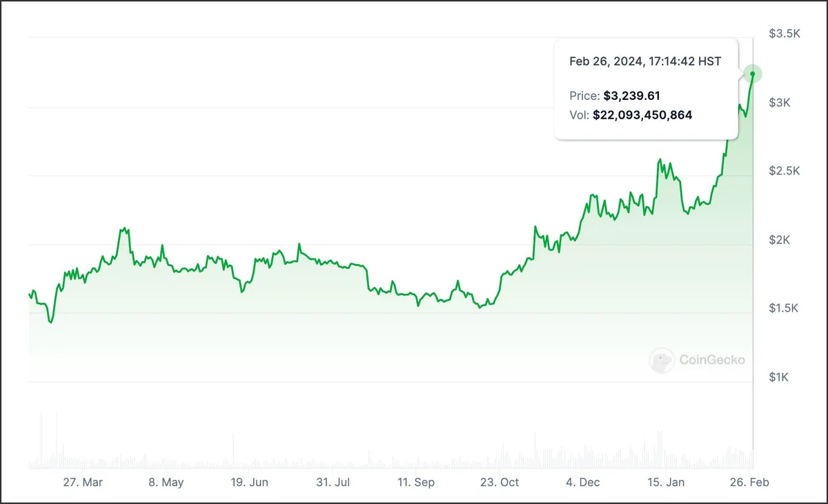Click the 26. Feb x-axis label
This screenshot has height=504, width=828.
pos(749,482)
